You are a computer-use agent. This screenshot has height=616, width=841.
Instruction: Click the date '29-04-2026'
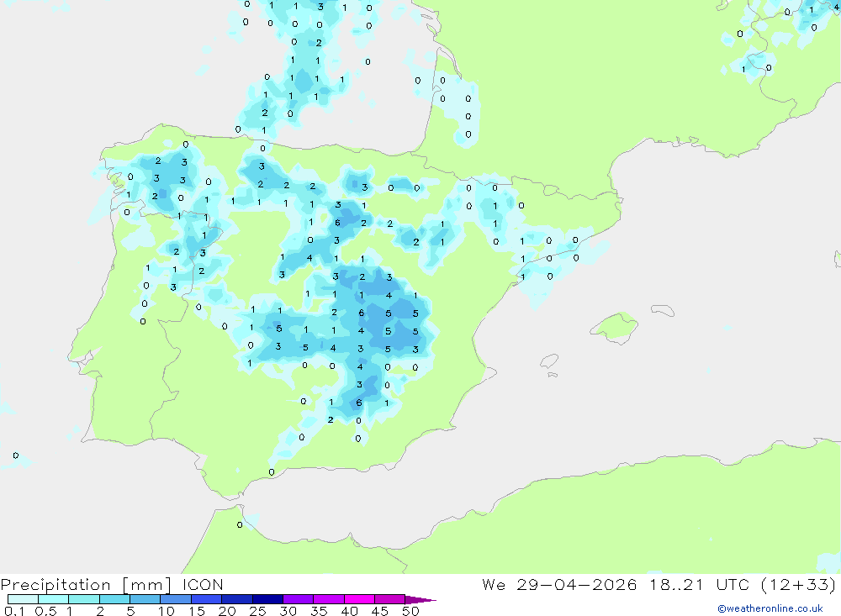(x=577, y=584)
